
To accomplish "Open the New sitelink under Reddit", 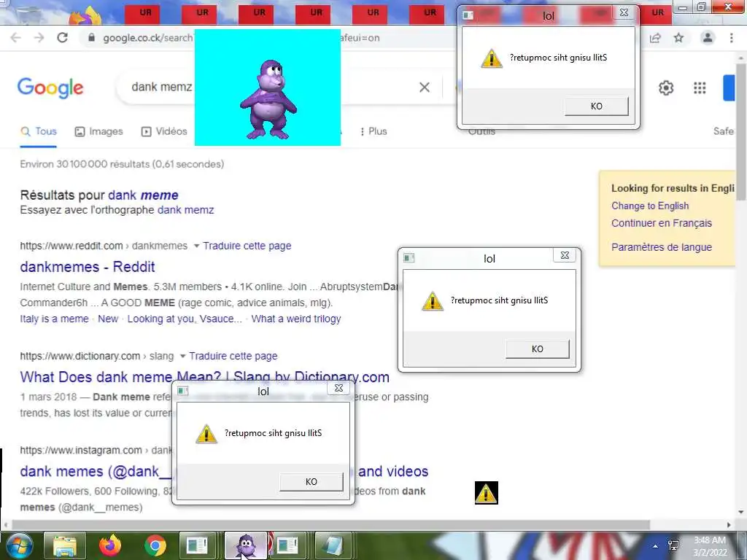I will (108, 319).
